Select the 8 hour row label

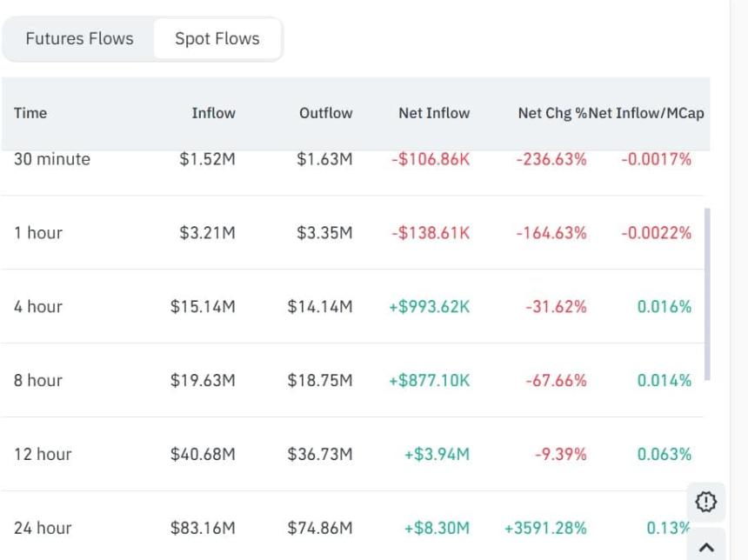(x=38, y=381)
